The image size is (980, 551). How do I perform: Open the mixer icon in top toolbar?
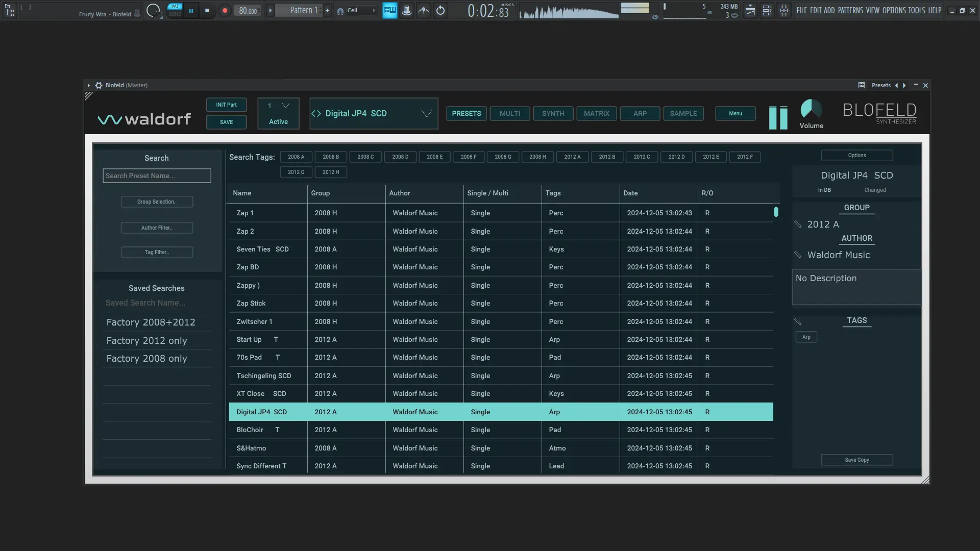pyautogui.click(x=784, y=11)
